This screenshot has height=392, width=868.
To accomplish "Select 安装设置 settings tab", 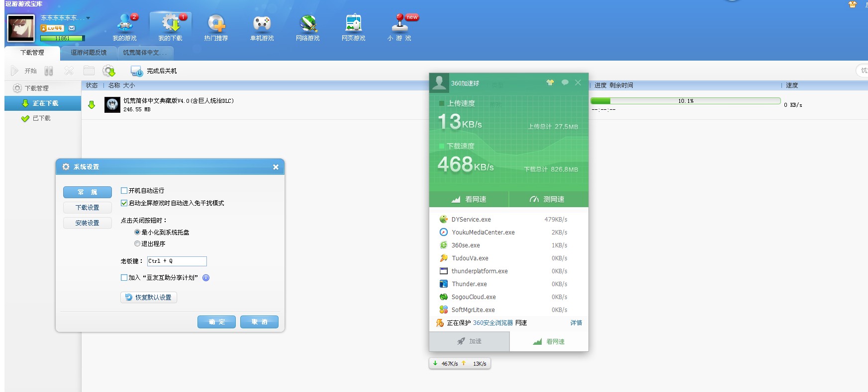I will [x=88, y=223].
